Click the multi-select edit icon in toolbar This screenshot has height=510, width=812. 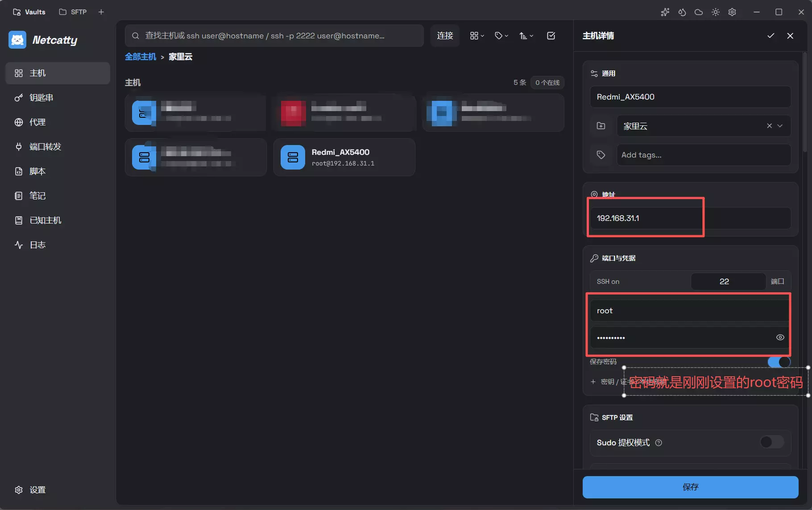551,36
